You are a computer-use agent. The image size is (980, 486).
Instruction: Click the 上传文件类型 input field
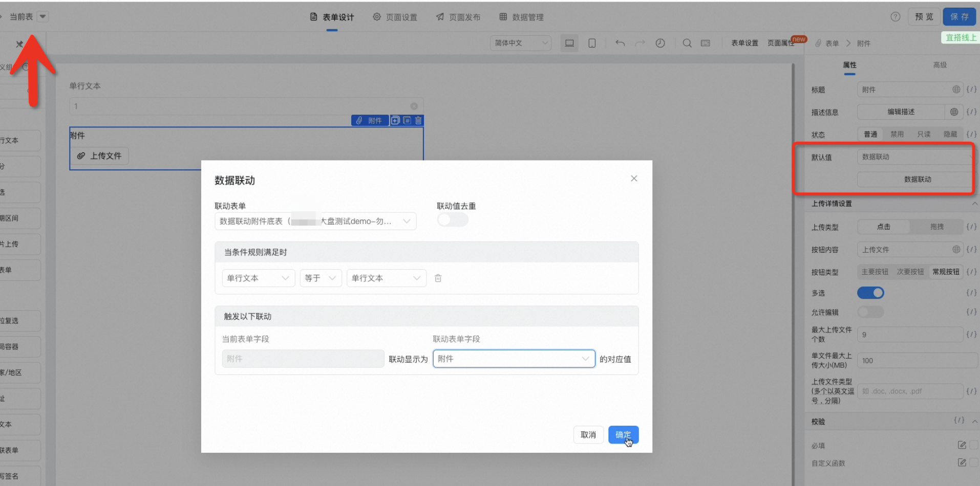click(910, 391)
